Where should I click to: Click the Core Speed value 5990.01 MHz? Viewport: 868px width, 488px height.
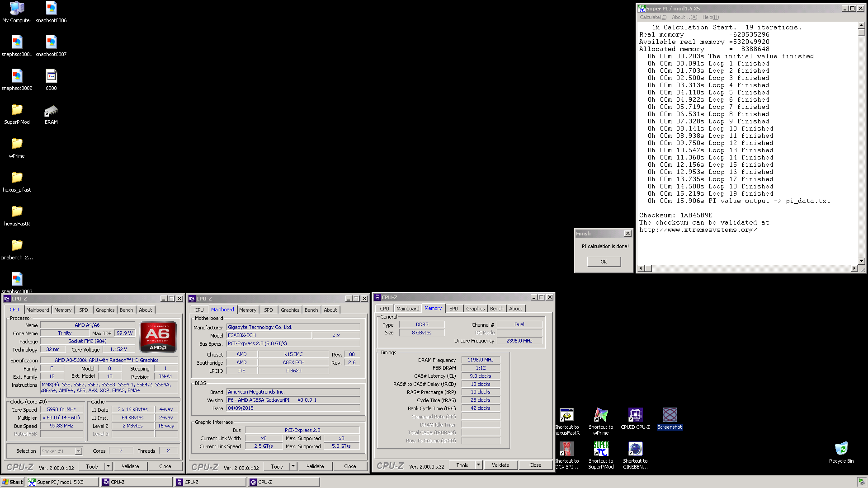pyautogui.click(x=61, y=409)
